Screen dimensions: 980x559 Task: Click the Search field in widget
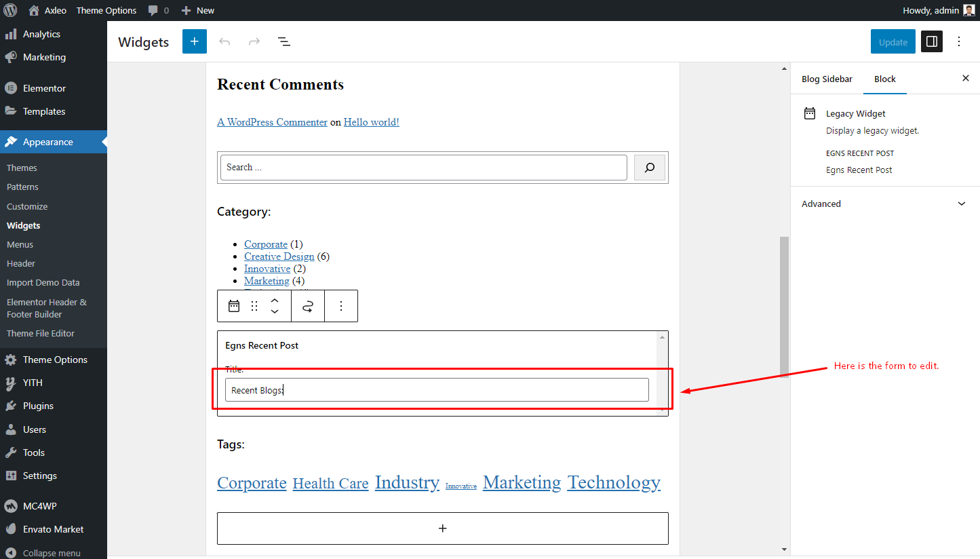424,168
